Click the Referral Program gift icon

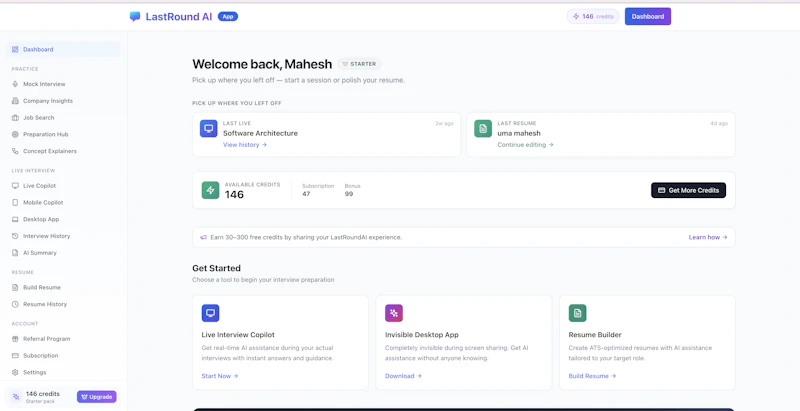15,339
